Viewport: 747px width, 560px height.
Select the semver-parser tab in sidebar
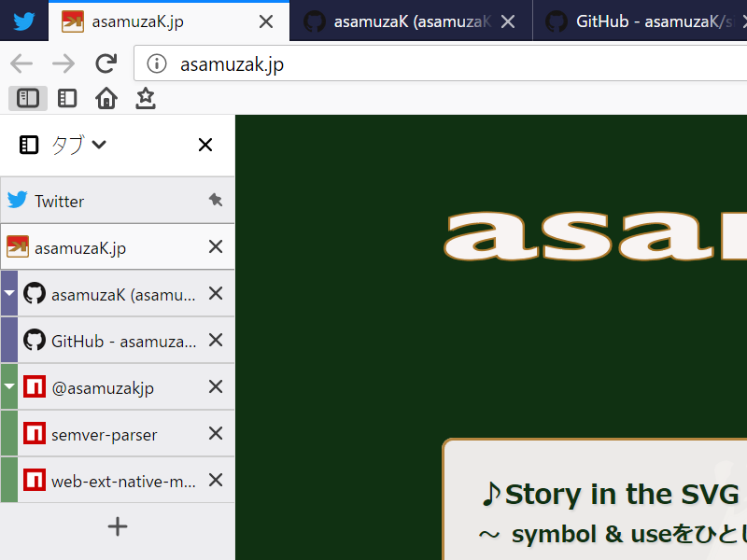(x=104, y=434)
